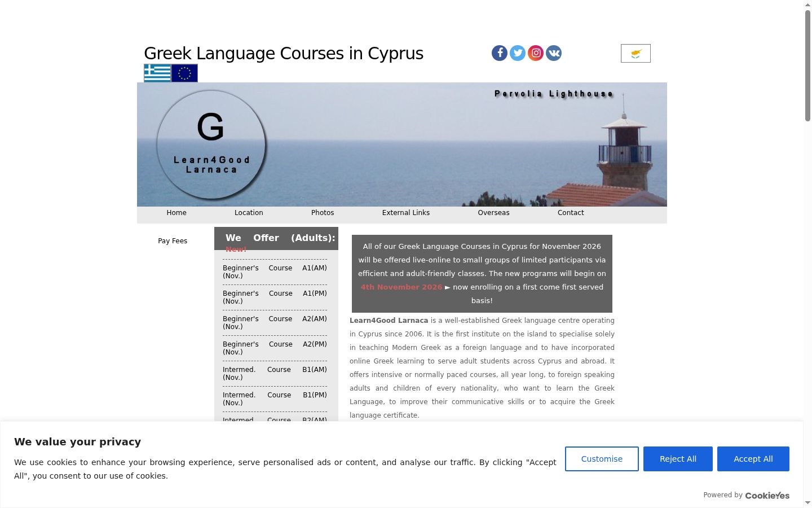Select Intermed. Course B1(AM) (Nov.)
The image size is (812, 508).
[275, 374]
